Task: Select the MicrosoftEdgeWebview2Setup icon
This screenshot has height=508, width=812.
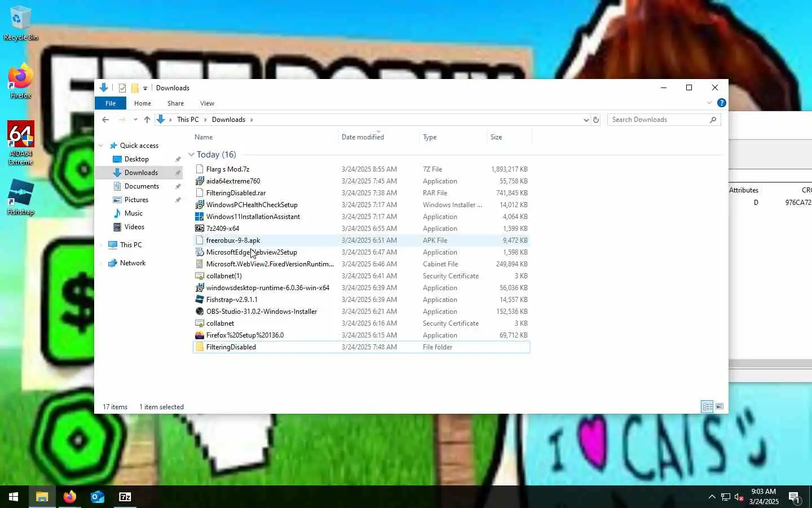Action: 199,252
